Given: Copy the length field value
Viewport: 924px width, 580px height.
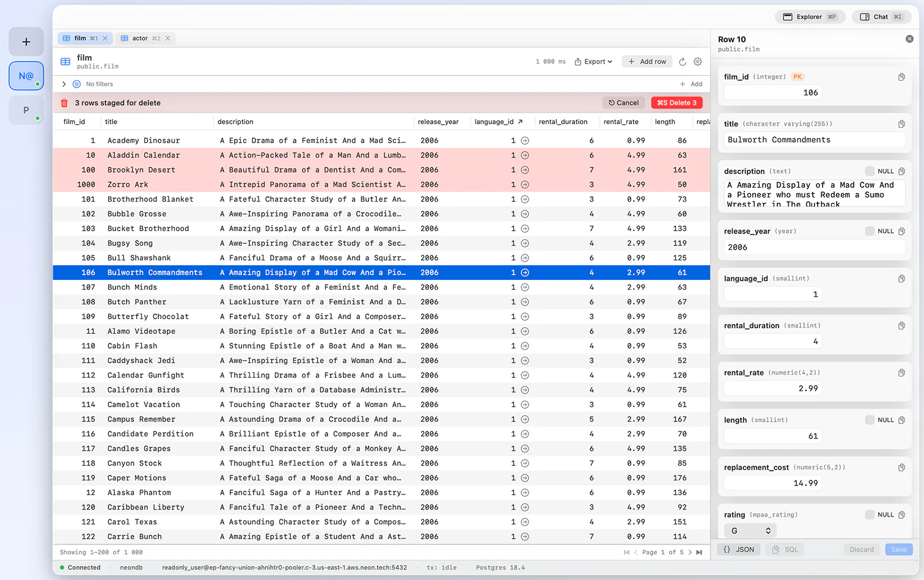Looking at the screenshot, I should pos(901,420).
